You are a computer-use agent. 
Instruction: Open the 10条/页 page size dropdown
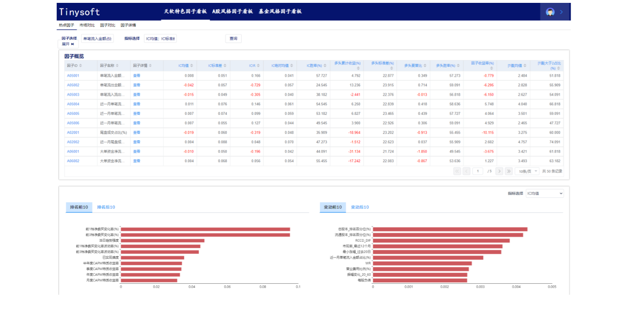(527, 171)
